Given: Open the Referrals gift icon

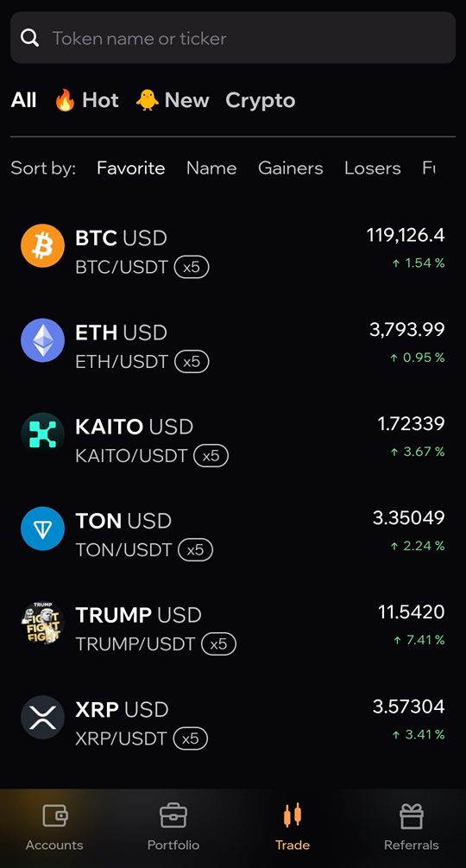Looking at the screenshot, I should point(412,816).
